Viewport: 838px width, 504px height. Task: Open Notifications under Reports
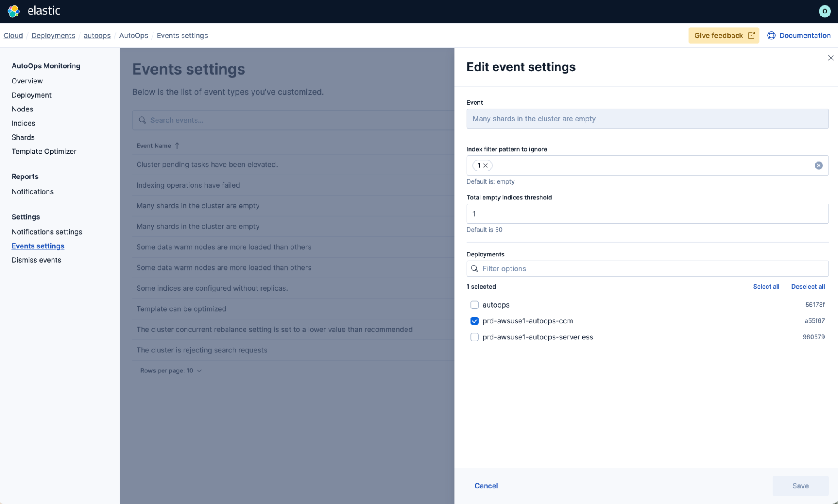pos(33,191)
